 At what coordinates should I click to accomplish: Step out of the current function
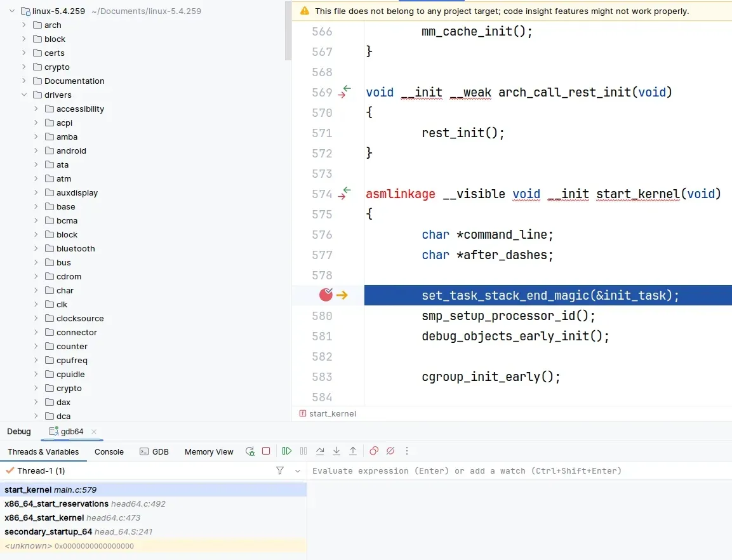(353, 451)
